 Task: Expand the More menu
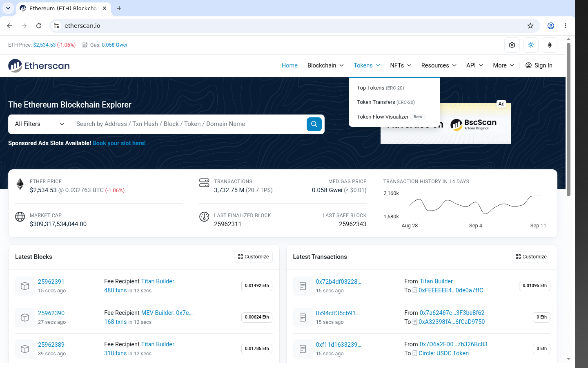click(503, 65)
